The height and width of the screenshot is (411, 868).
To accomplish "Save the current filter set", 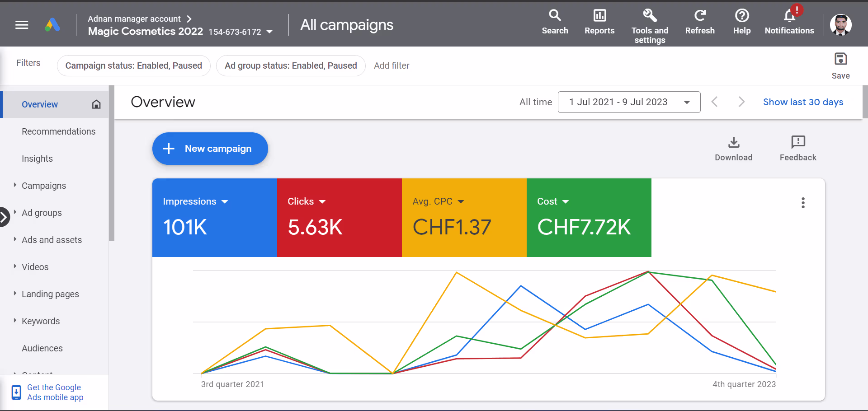I will point(840,60).
